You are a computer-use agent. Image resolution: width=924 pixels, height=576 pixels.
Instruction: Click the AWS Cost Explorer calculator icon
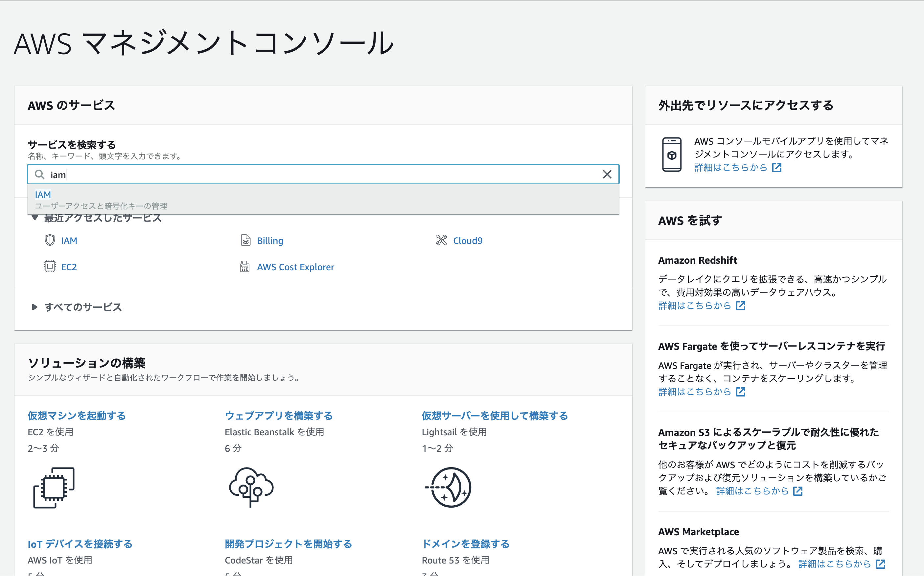click(245, 267)
